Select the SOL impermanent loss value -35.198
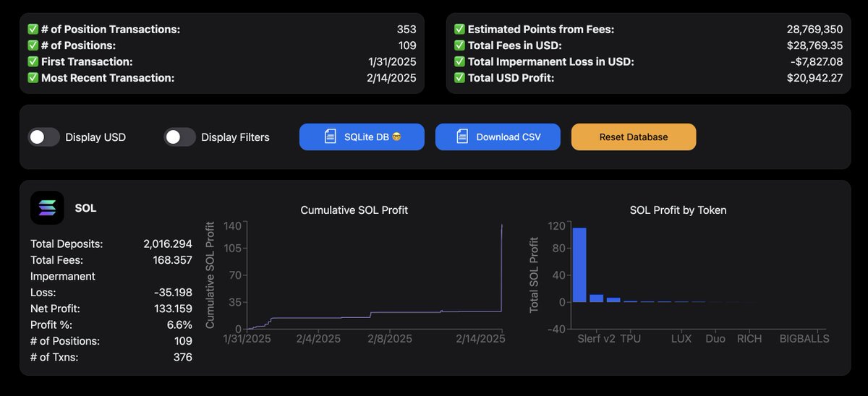 (x=173, y=293)
